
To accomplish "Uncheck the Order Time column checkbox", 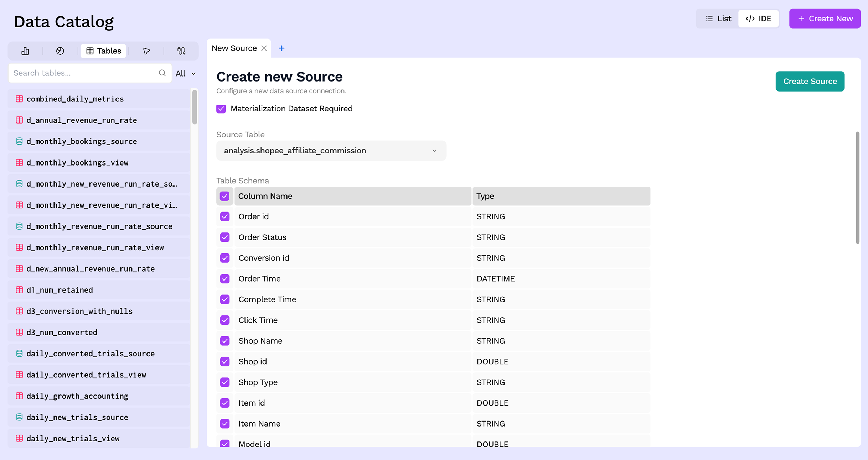I will coord(224,279).
